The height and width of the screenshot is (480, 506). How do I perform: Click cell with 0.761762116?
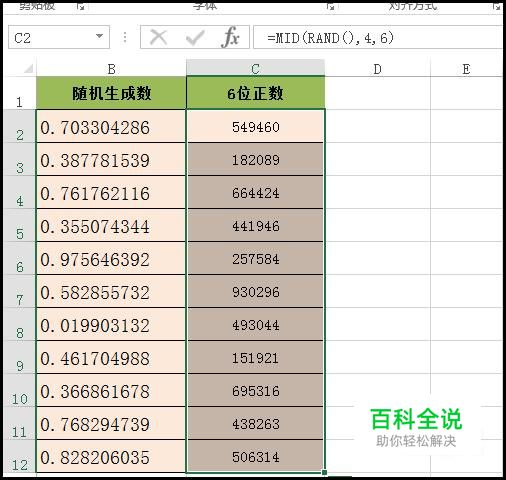(111, 193)
